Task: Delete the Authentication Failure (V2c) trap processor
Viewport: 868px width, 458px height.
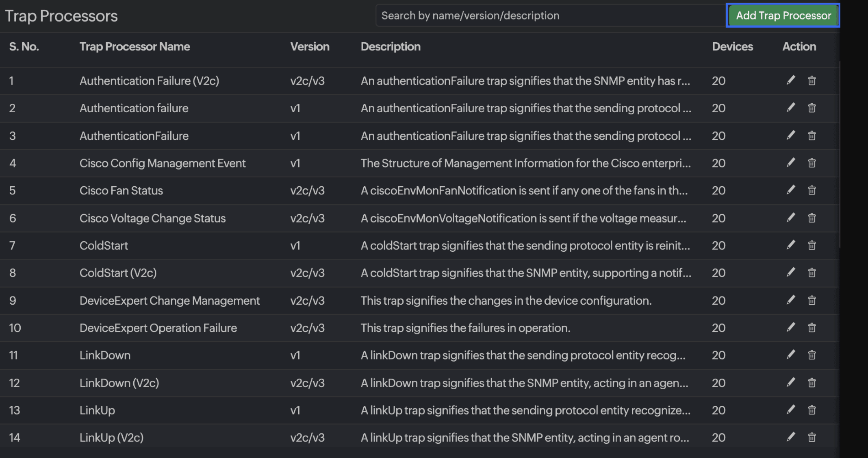Action: coord(812,81)
